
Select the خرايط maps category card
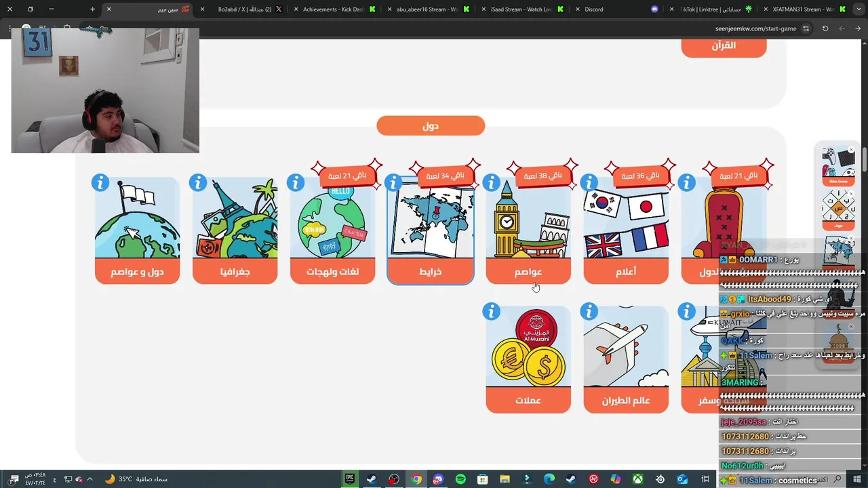click(430, 230)
